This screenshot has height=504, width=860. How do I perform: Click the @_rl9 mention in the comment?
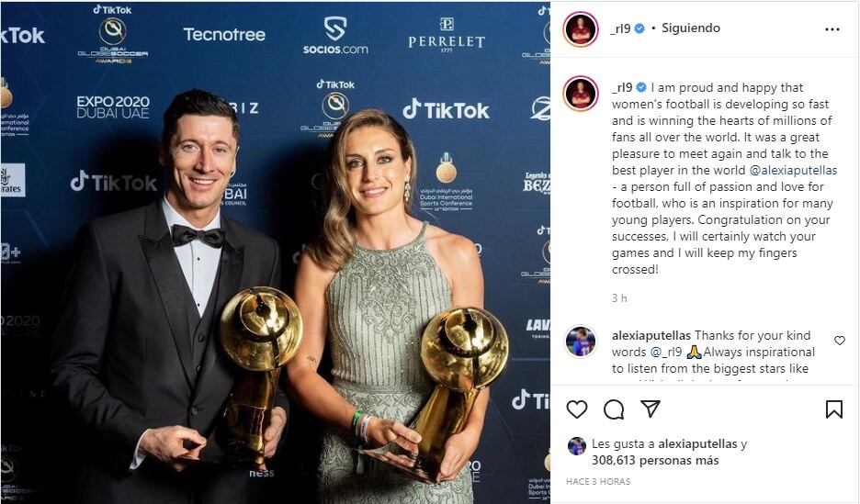(x=666, y=352)
